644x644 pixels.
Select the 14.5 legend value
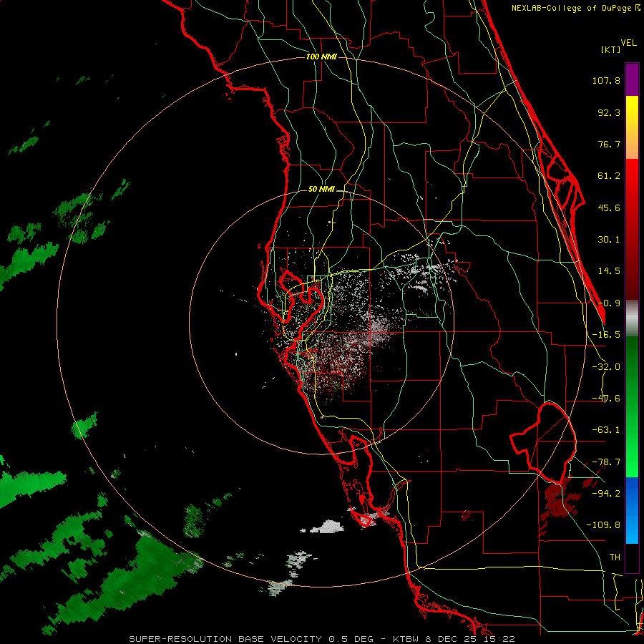(609, 271)
